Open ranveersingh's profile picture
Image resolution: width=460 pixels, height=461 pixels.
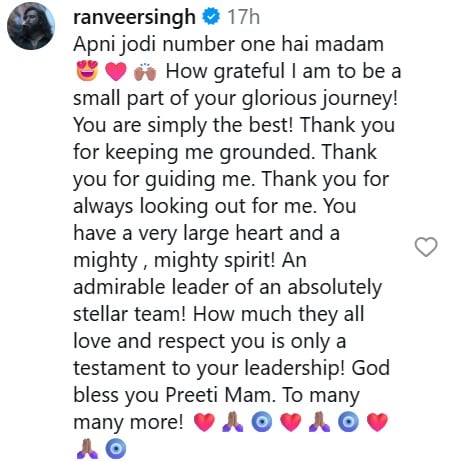[31, 26]
